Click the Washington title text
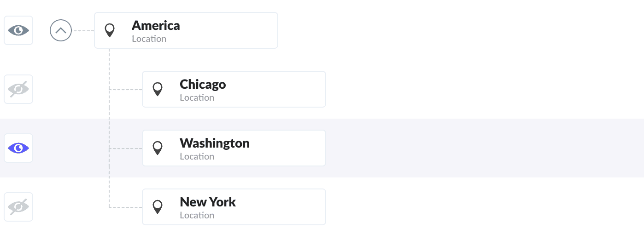The image size is (644, 240). pyautogui.click(x=215, y=143)
